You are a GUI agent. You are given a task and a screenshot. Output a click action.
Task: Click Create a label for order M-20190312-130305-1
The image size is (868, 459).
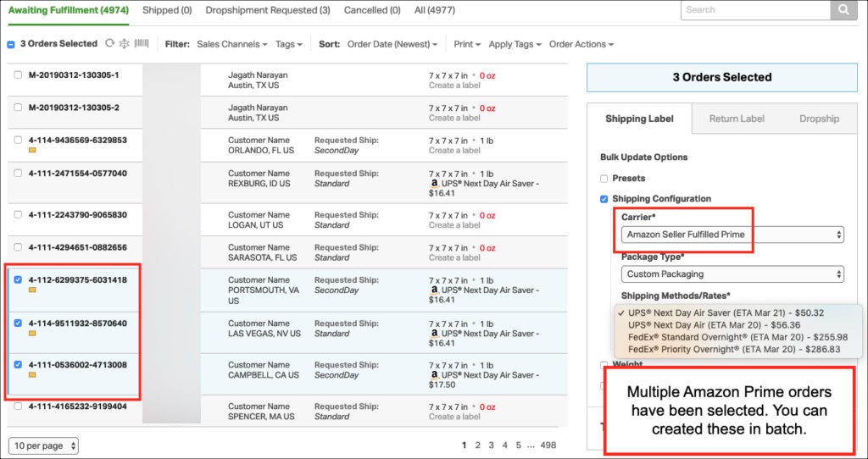click(x=454, y=86)
